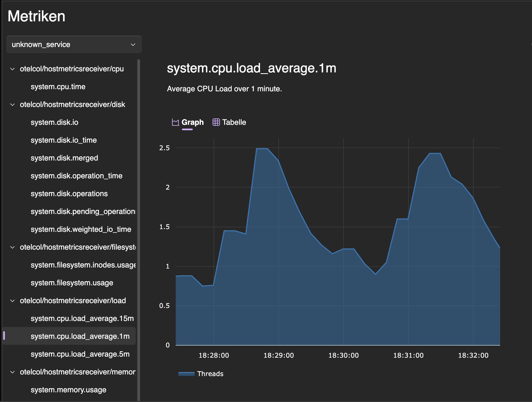
Task: Click the Graph chart icon
Action: click(x=175, y=122)
